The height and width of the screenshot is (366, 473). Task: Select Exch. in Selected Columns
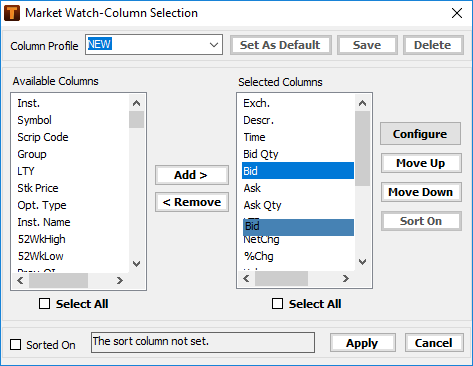(256, 103)
